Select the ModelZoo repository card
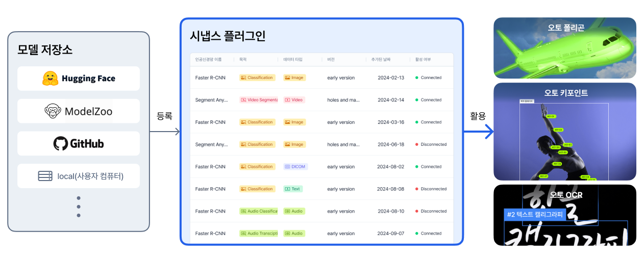644x255 pixels. (x=79, y=111)
